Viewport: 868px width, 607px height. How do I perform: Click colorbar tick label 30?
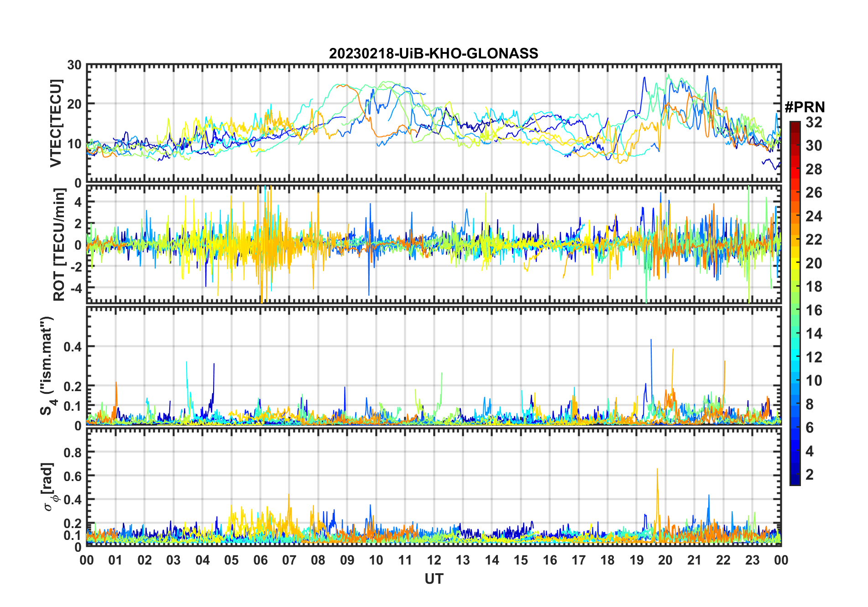(x=814, y=146)
